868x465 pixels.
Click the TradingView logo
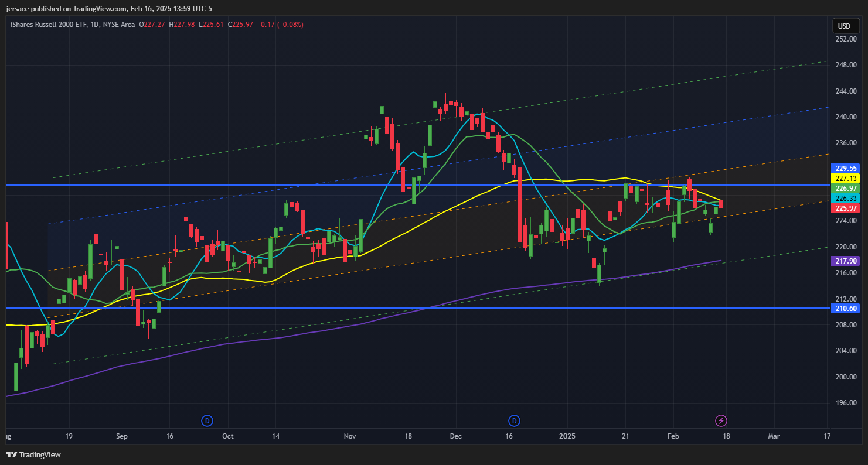click(33, 454)
